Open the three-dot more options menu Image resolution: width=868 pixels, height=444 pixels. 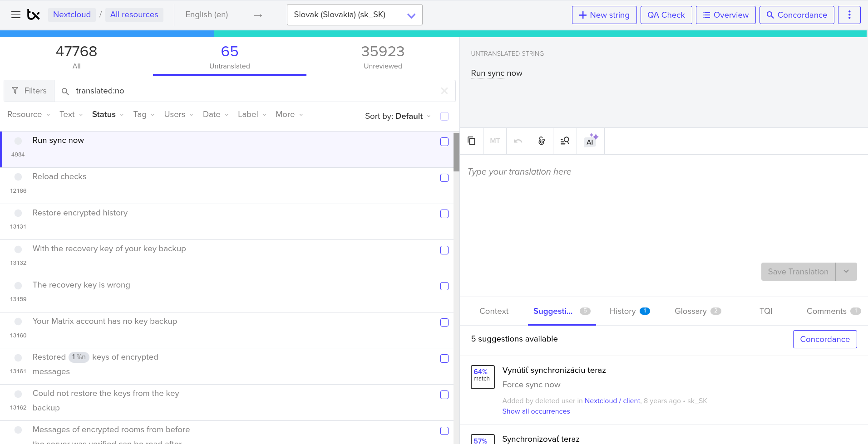point(849,15)
